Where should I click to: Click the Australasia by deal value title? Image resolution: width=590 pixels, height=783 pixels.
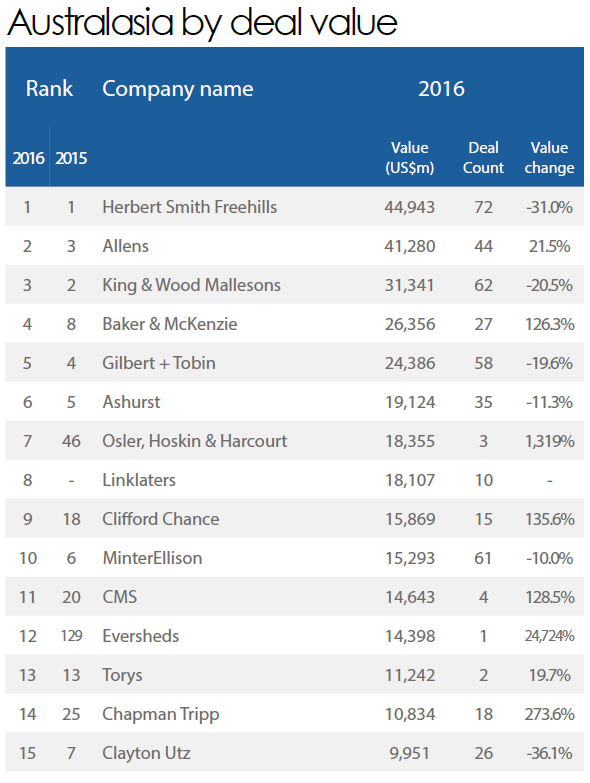202,23
